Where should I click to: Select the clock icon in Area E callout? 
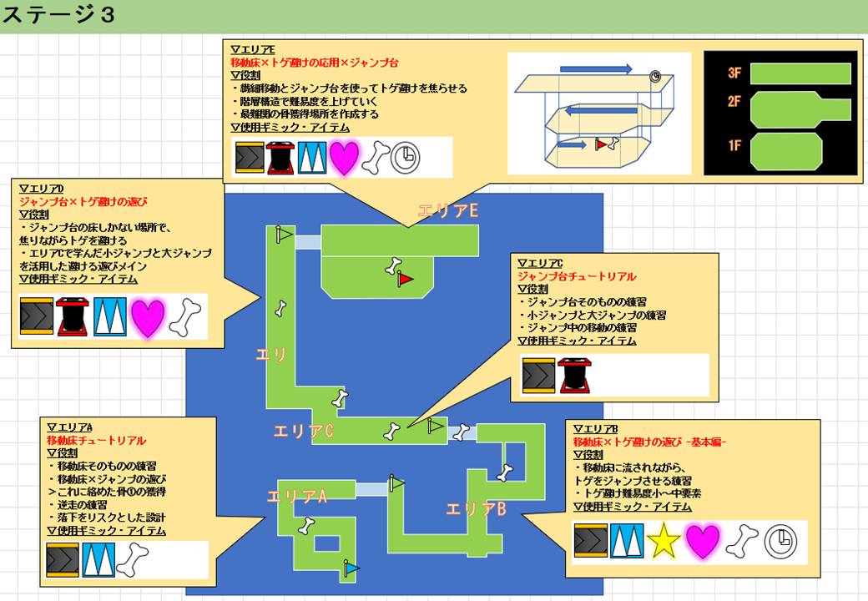[406, 157]
